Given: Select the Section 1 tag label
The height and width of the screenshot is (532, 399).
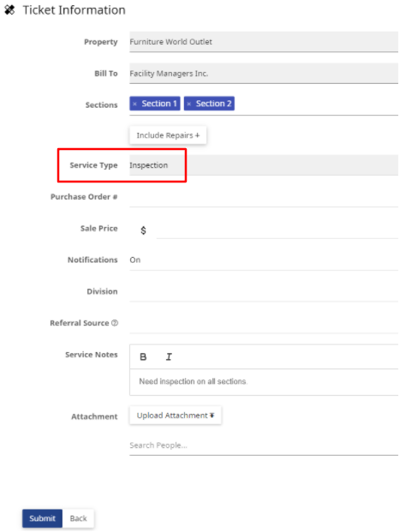Looking at the screenshot, I should click(159, 104).
